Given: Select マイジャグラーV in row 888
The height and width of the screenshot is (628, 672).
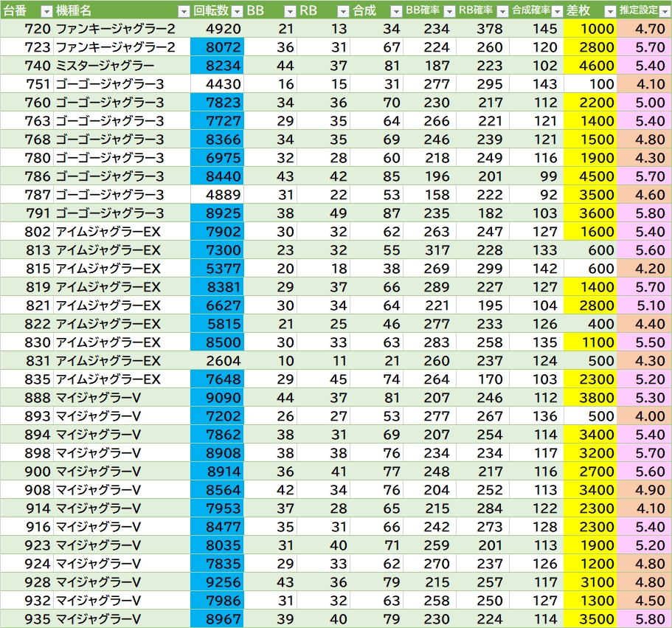Looking at the screenshot, I should point(122,397).
